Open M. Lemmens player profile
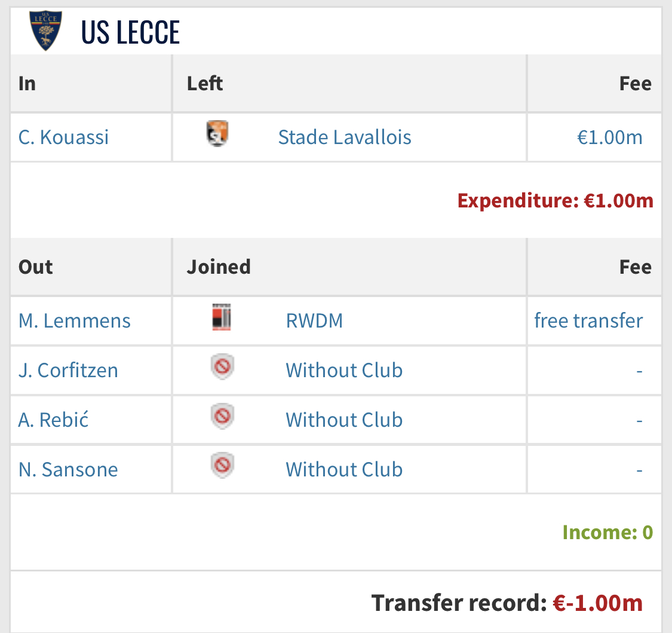672x633 pixels. 75,321
